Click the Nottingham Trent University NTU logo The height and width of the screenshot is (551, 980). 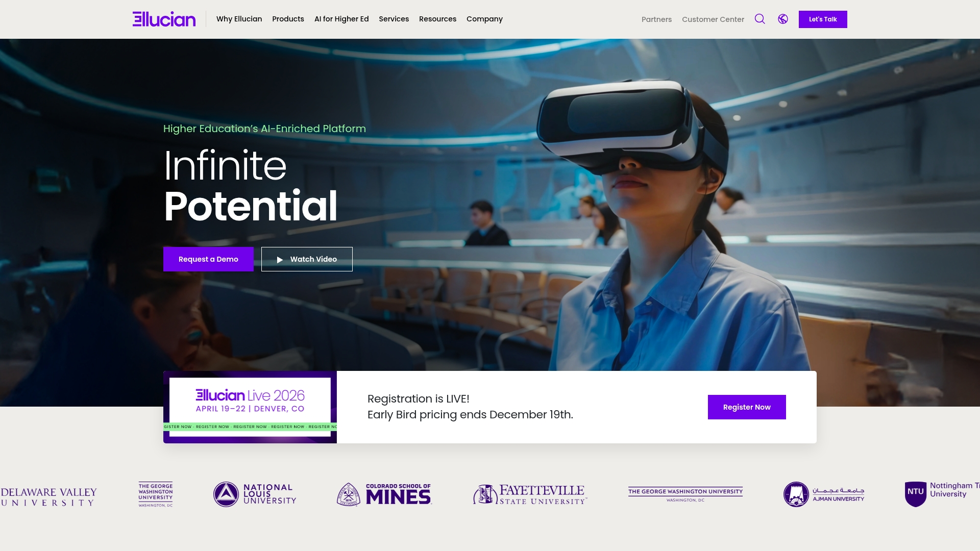tap(942, 493)
